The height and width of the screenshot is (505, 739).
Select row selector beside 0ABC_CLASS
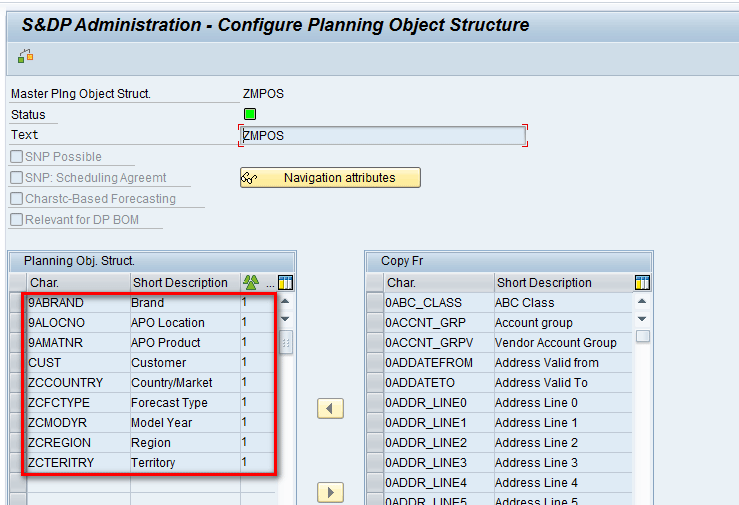[374, 303]
